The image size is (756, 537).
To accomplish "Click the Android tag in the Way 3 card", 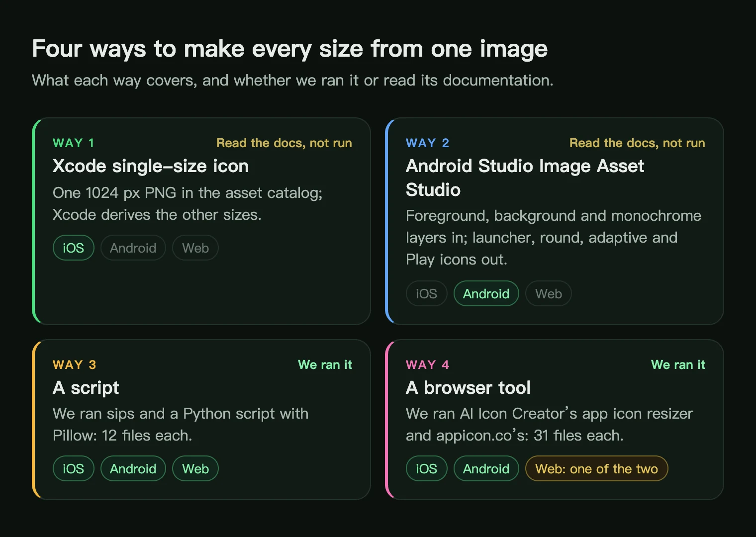I will click(x=133, y=468).
